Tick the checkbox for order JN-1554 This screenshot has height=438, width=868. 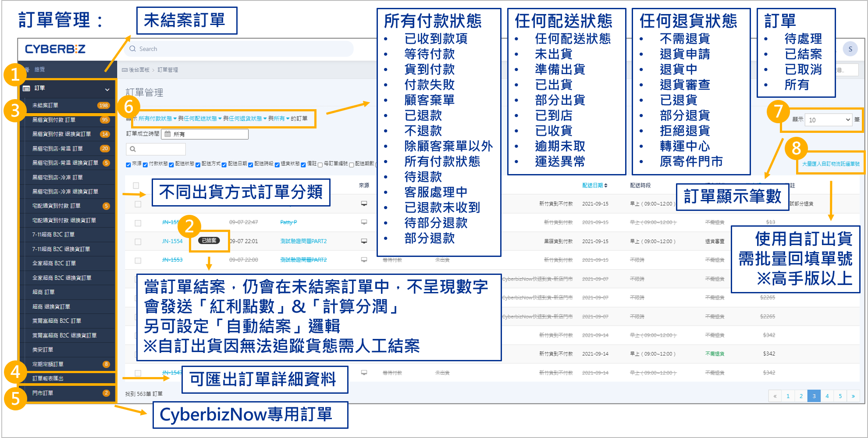click(x=138, y=242)
